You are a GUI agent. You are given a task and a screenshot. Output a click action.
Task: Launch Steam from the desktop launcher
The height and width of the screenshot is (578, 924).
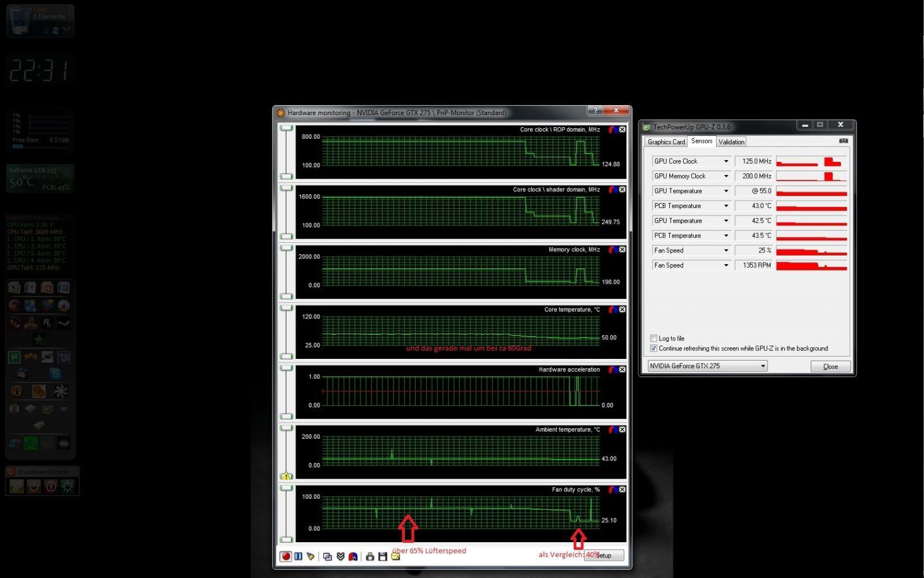[x=64, y=323]
